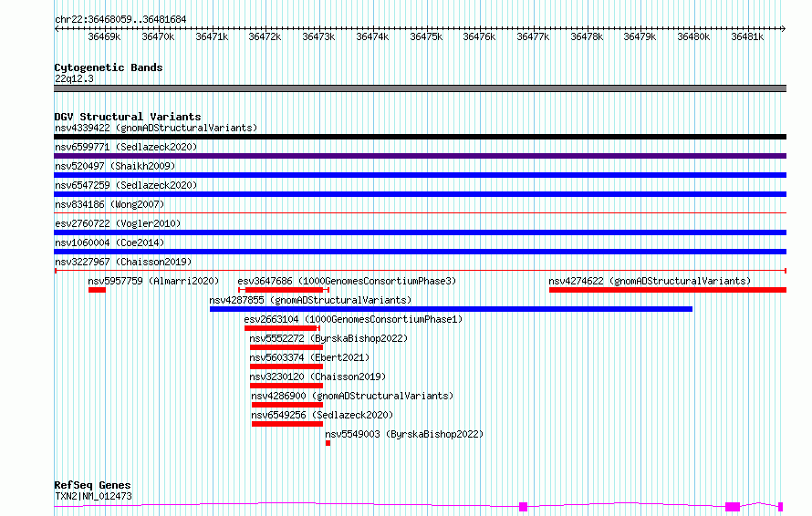Click the 36481k ruler tick label
This screenshot has height=516, width=812.
pos(747,36)
